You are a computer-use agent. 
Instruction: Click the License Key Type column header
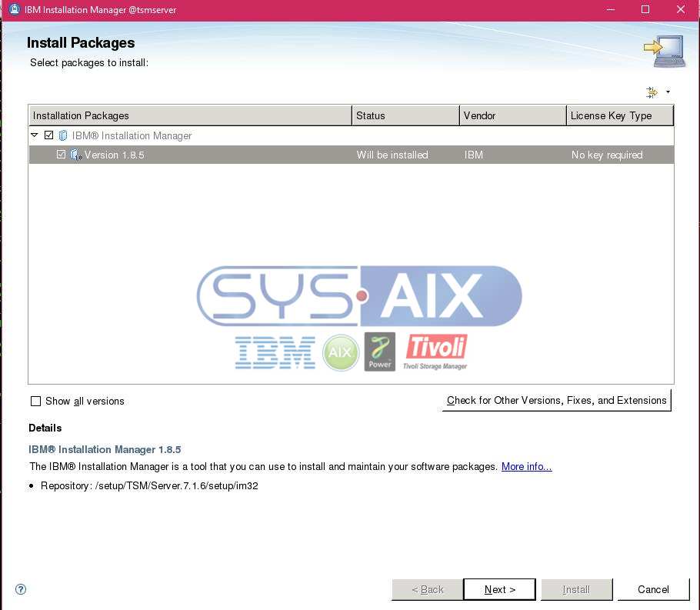click(x=620, y=115)
